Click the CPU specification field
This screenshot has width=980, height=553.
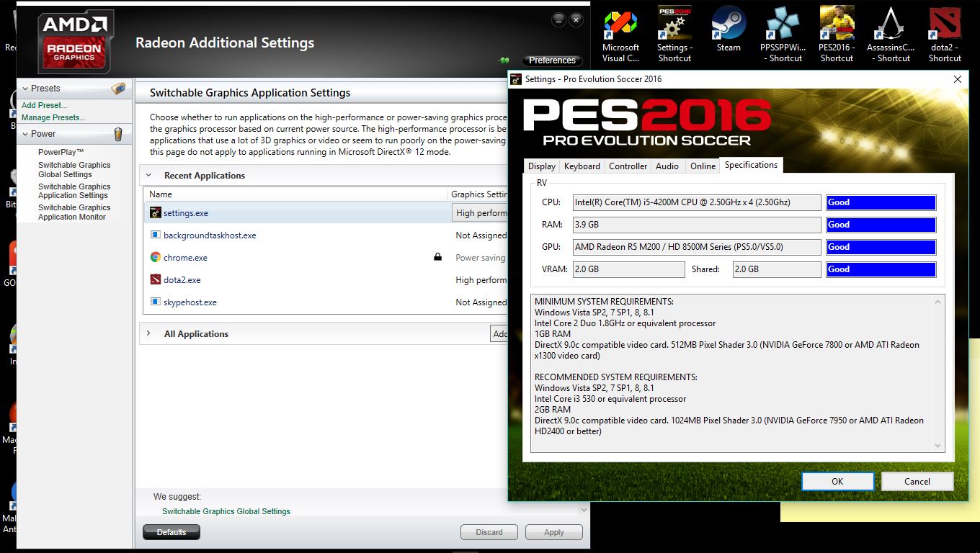(x=697, y=203)
